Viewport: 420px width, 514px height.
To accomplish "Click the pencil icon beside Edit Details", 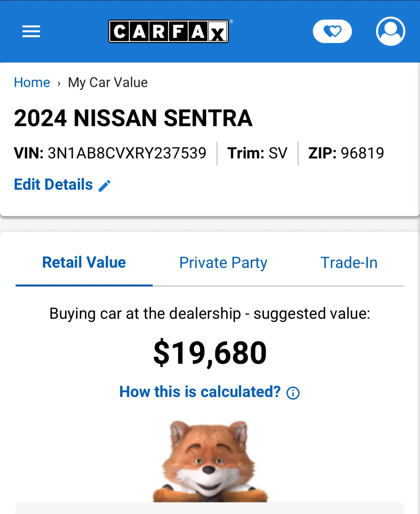I will [x=105, y=185].
